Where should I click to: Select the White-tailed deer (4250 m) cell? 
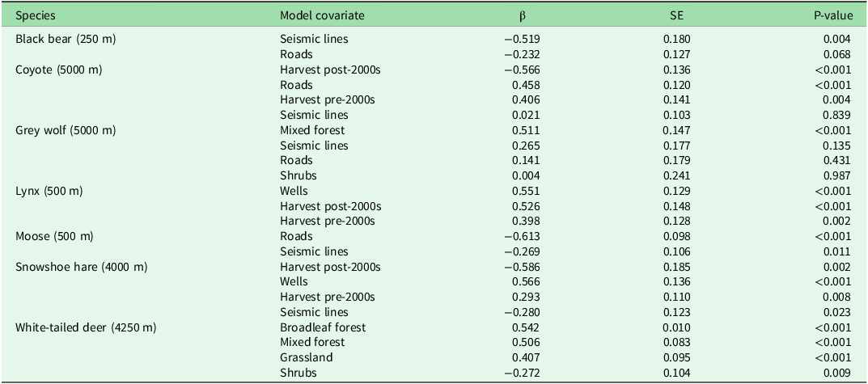tap(86, 327)
